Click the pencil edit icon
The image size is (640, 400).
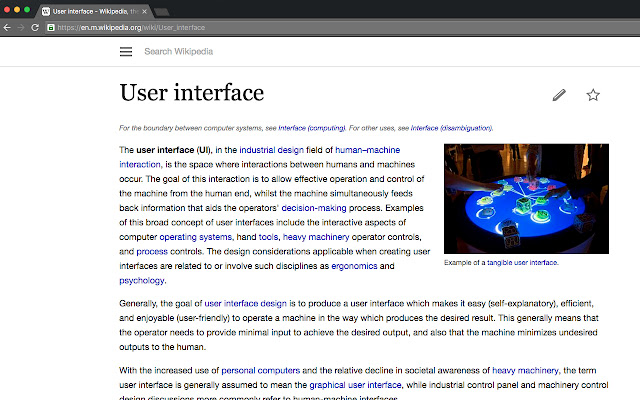559,95
